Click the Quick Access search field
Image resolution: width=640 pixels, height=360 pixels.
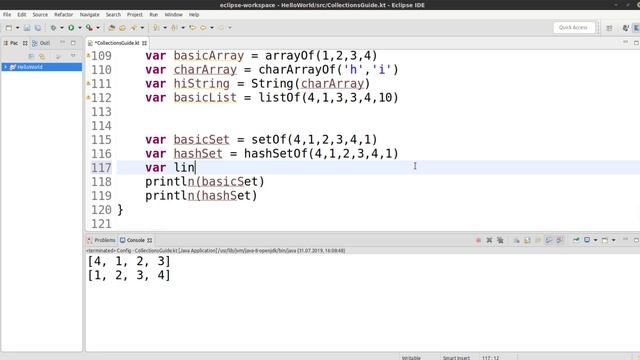[573, 27]
